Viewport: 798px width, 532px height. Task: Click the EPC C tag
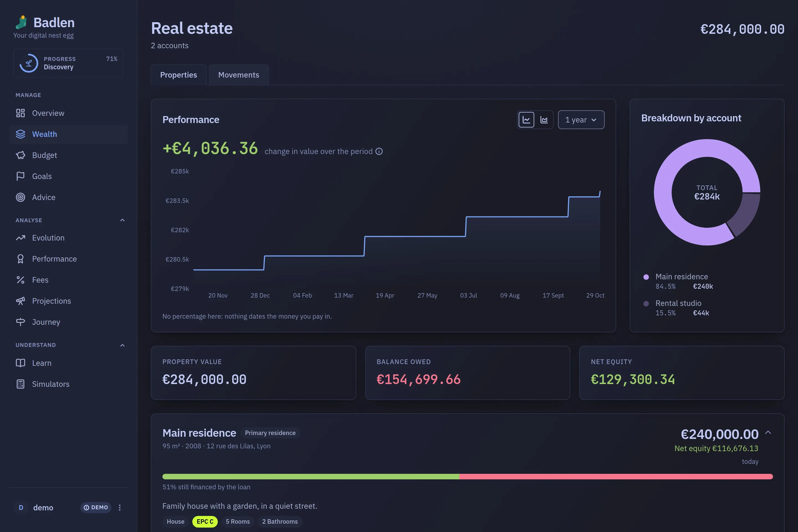click(205, 521)
